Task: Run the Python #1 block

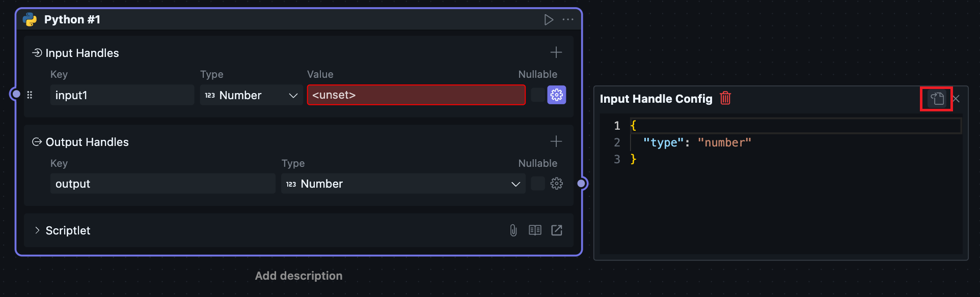Action: [x=549, y=20]
